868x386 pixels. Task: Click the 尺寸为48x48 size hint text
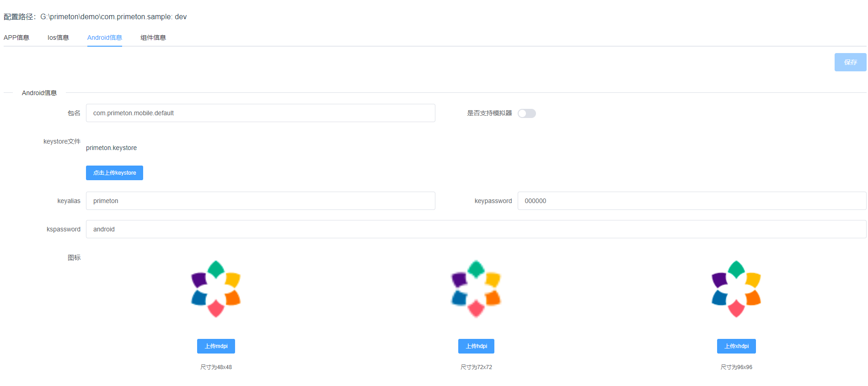(216, 367)
